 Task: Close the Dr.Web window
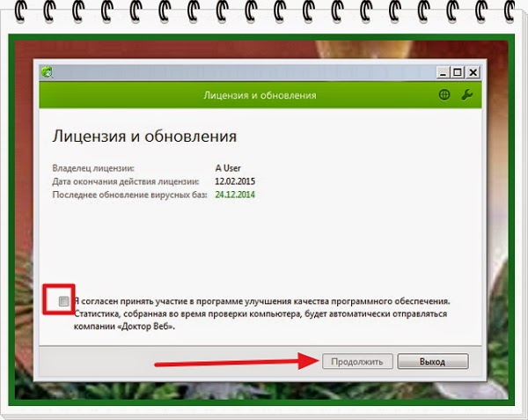[473, 72]
